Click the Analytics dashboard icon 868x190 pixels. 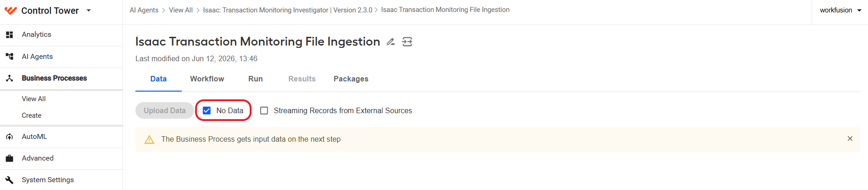pos(10,35)
